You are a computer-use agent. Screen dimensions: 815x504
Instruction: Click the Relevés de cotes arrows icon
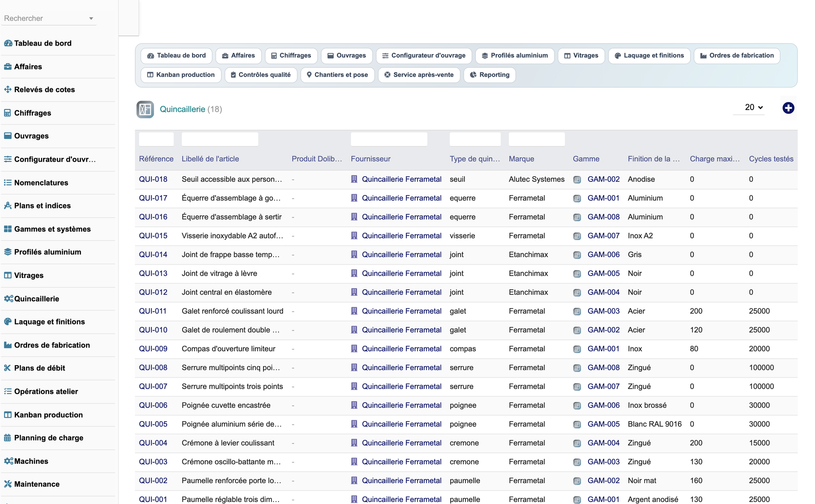pos(8,89)
